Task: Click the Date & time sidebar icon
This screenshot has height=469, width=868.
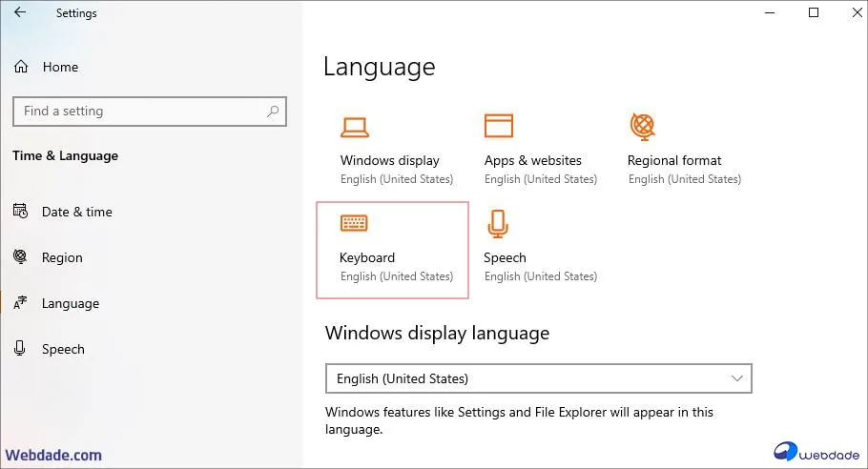Action: tap(20, 212)
